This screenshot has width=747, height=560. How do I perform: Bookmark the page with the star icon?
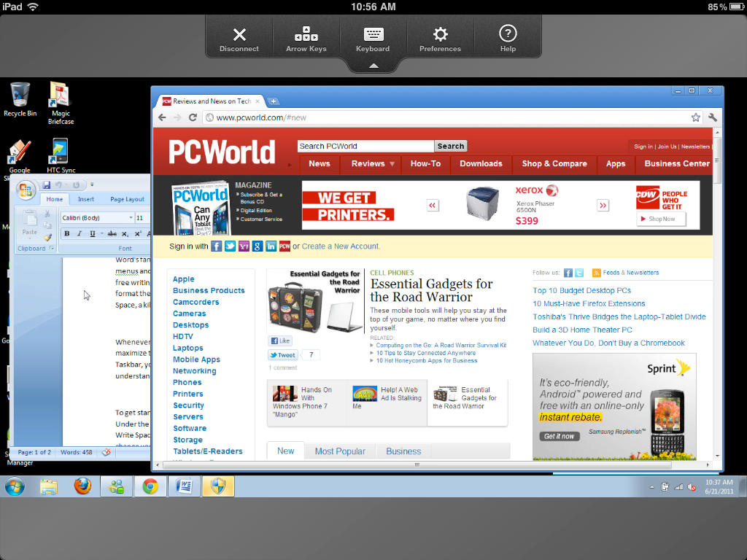(x=695, y=117)
